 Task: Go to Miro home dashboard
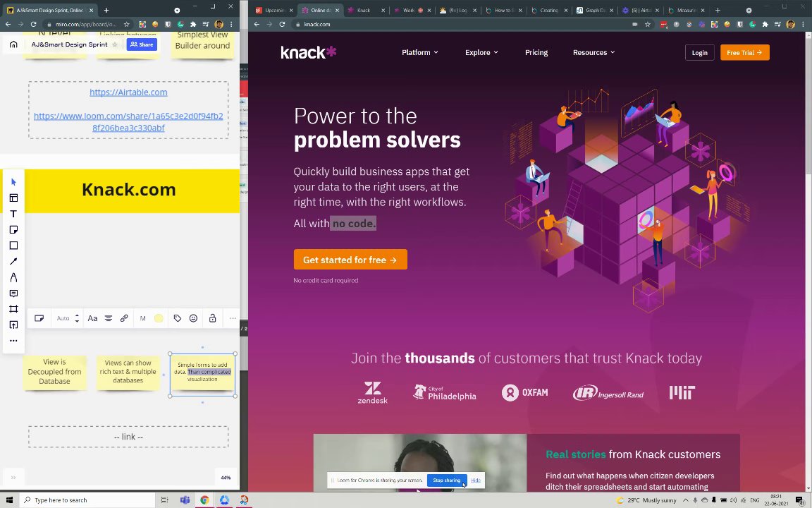point(13,44)
